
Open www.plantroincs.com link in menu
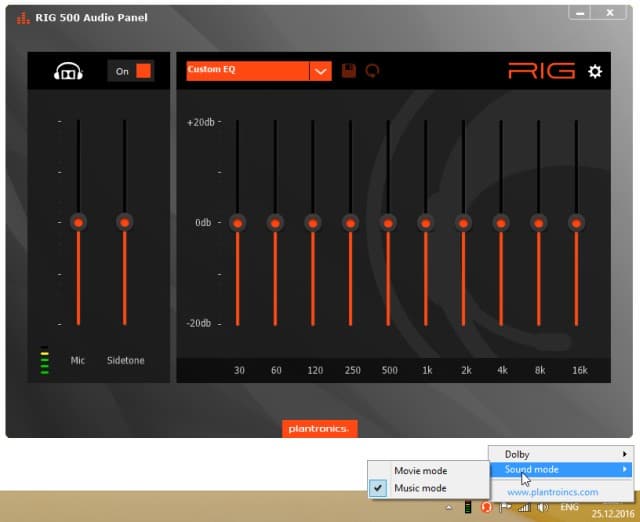tap(553, 492)
